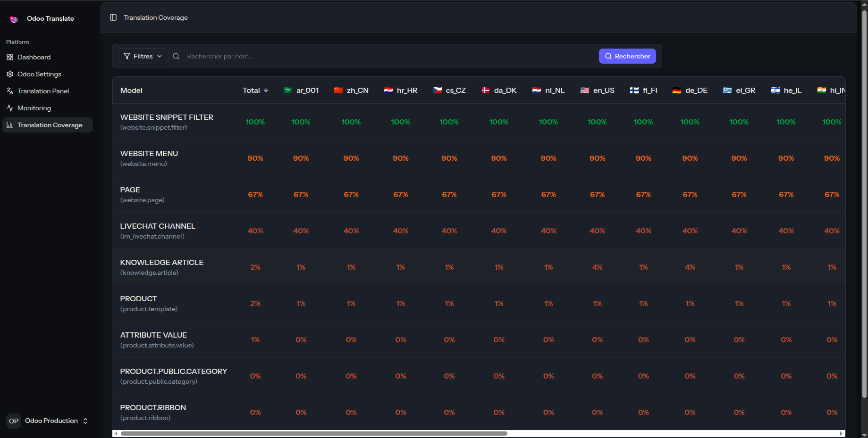The height and width of the screenshot is (438, 868).
Task: Click the fi_FI Finland flag icon
Action: 634,90
